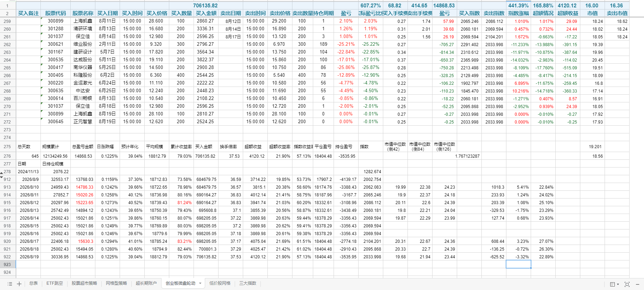The width and height of the screenshot is (644, 290).
Task: Select stock name cell 建研设计
Action: (x=83, y=52)
